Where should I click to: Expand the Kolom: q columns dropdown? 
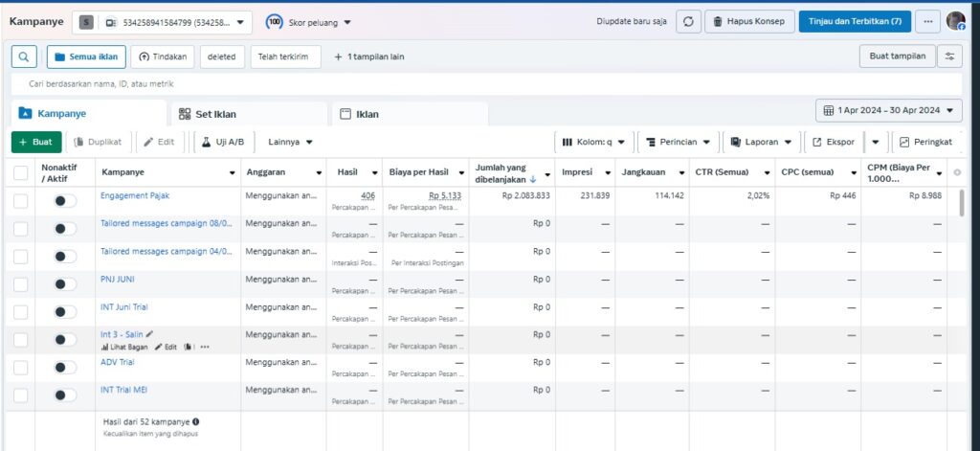coord(593,142)
